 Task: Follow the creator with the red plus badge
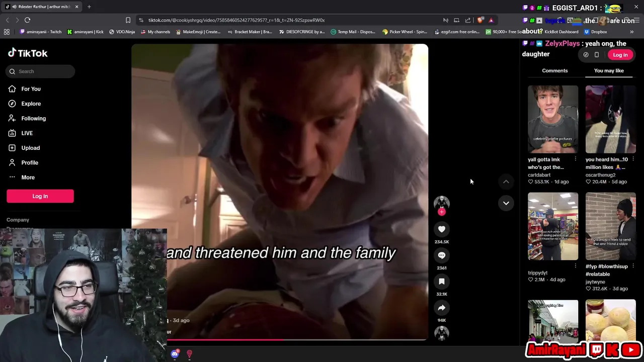pyautogui.click(x=442, y=212)
